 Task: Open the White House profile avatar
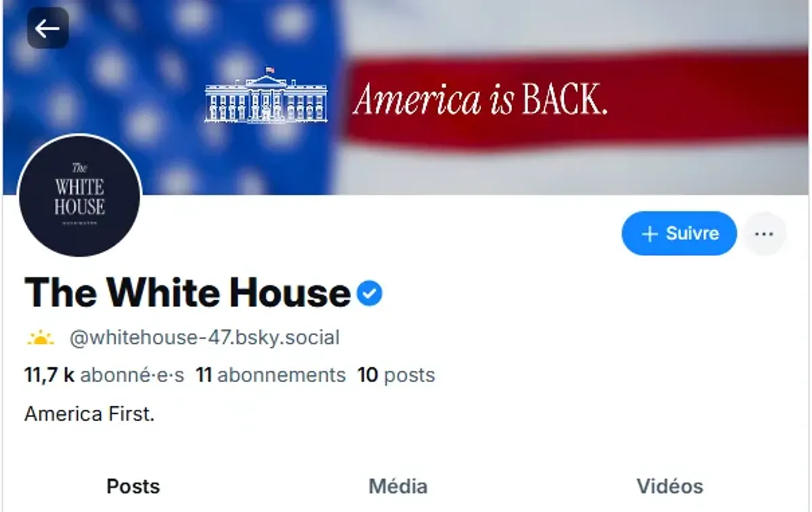tap(80, 196)
